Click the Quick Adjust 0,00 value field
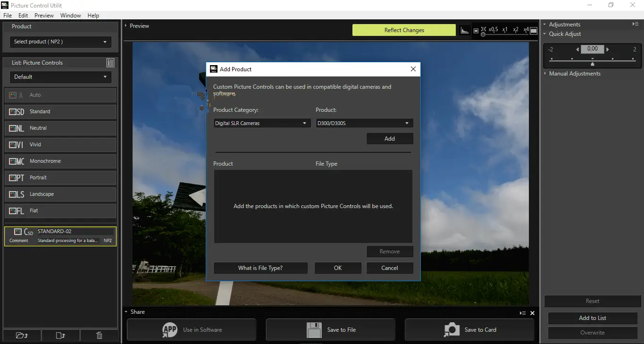Image resolution: width=644 pixels, height=344 pixels. point(593,49)
